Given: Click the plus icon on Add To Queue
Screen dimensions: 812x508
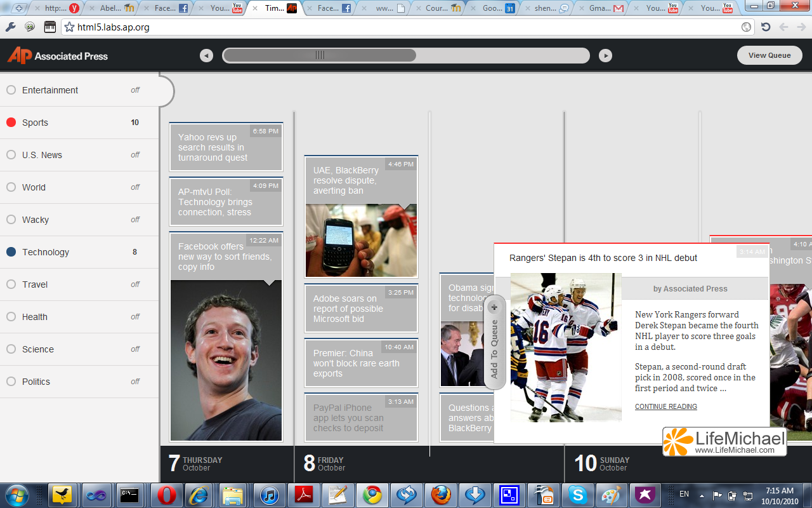Looking at the screenshot, I should tap(494, 307).
